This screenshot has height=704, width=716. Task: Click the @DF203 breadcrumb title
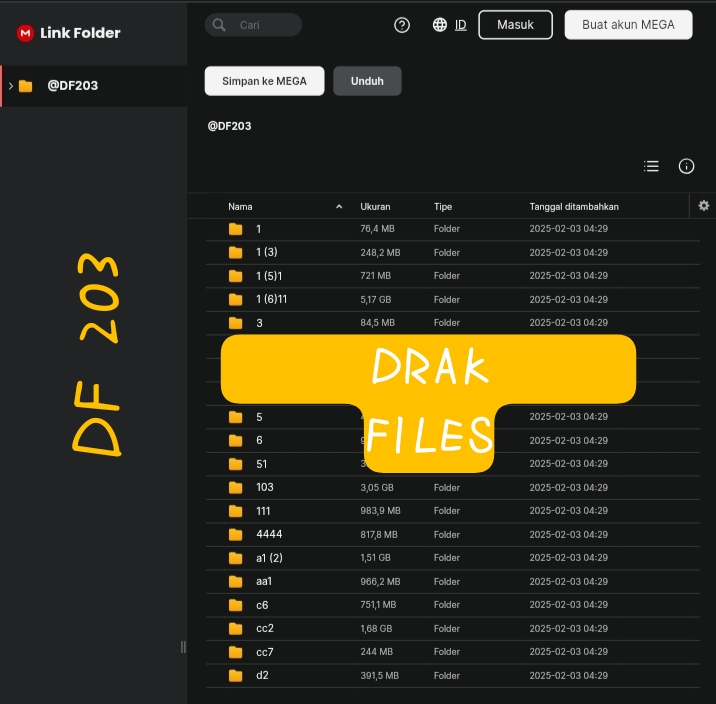[x=229, y=126]
